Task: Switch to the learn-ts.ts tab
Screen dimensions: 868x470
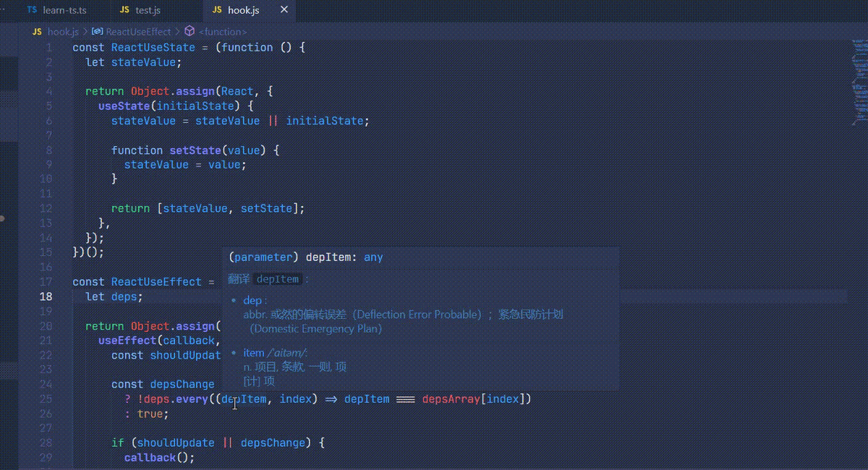Action: (55, 10)
